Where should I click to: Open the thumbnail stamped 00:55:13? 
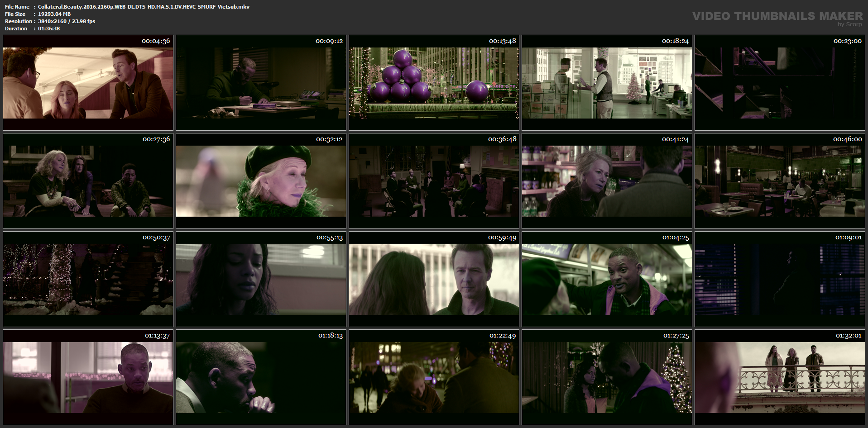(261, 279)
